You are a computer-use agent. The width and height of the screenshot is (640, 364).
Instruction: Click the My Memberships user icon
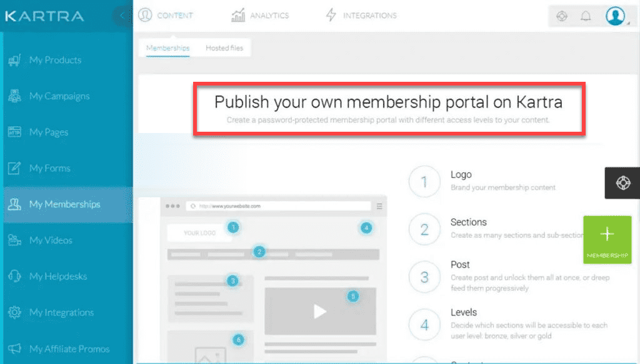[14, 204]
